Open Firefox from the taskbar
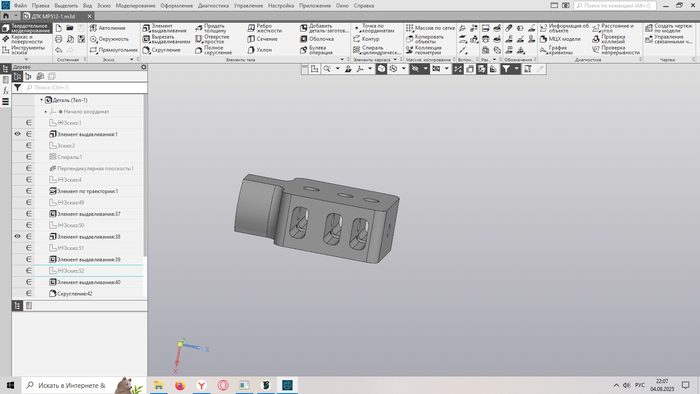The width and height of the screenshot is (700, 394). tap(180, 385)
